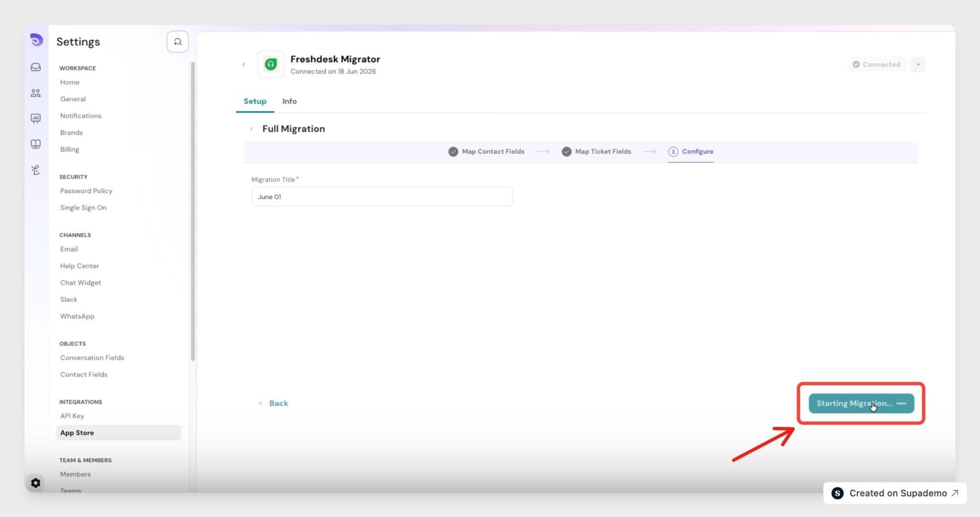Open Billing settings
Viewport: 980px width, 517px height.
coord(69,149)
